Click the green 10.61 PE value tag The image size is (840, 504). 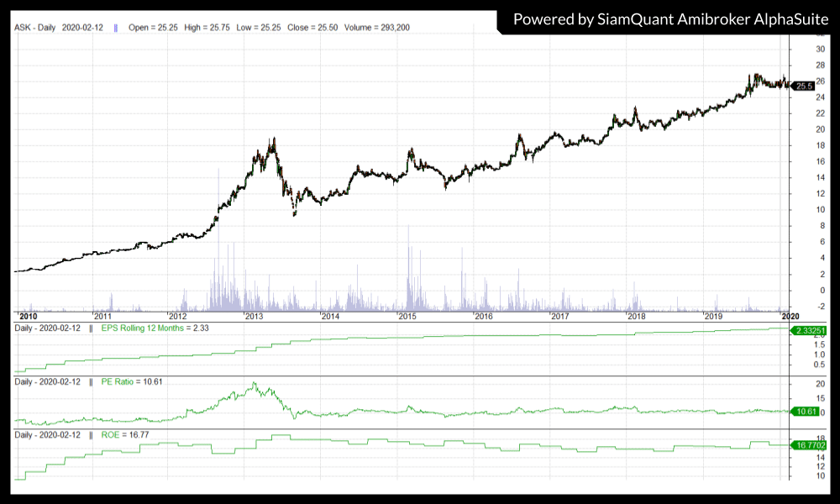coord(805,411)
